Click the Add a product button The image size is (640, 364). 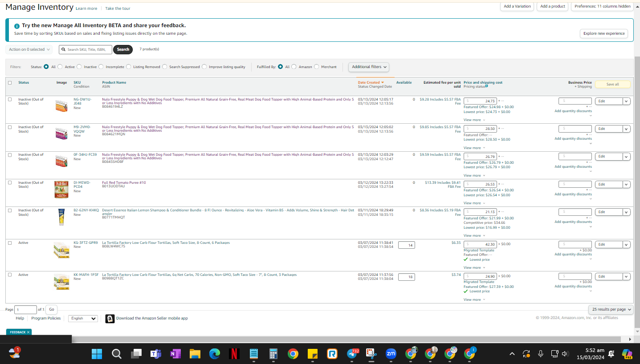(552, 6)
